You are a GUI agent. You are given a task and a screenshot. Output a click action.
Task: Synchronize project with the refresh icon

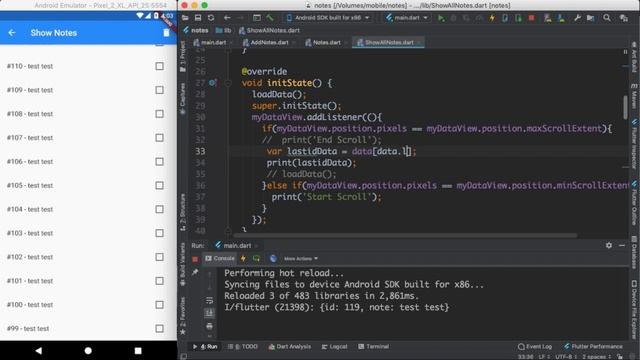(211, 18)
